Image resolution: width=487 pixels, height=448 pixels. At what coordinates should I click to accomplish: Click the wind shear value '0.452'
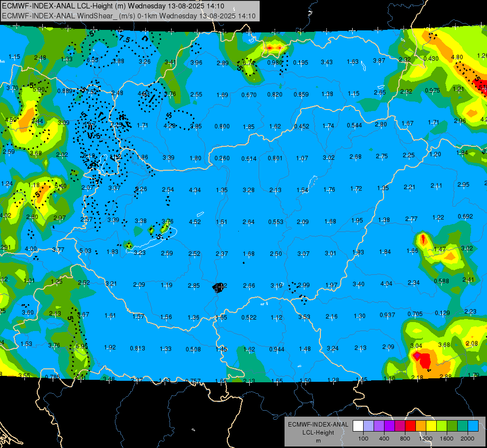301,126
